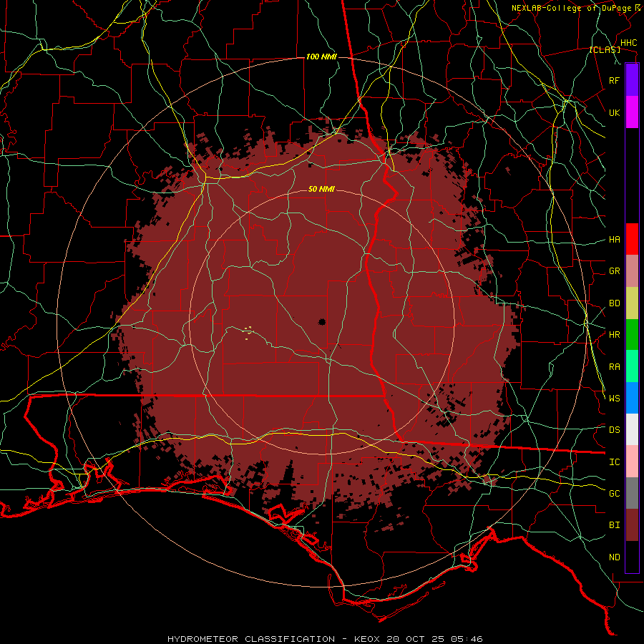The height and width of the screenshot is (644, 644).
Task: Click the IC legend label
Action: [x=615, y=462]
